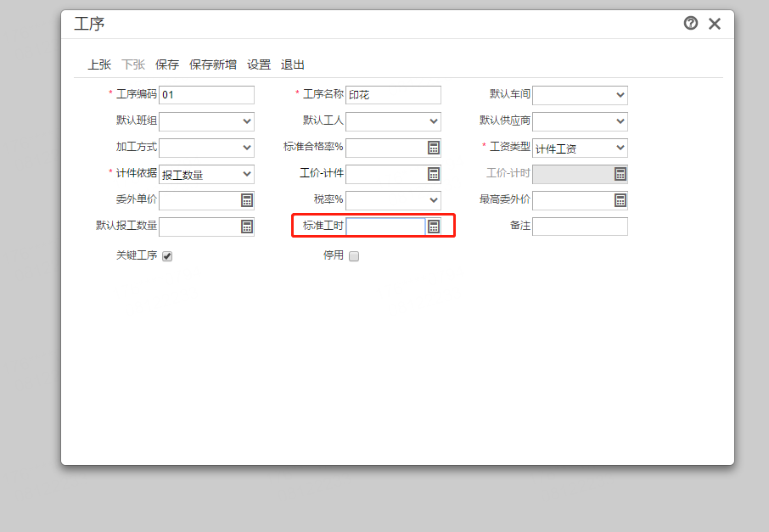Image resolution: width=769 pixels, height=532 pixels.
Task: Enable the 停用 checkbox
Action: [x=354, y=256]
